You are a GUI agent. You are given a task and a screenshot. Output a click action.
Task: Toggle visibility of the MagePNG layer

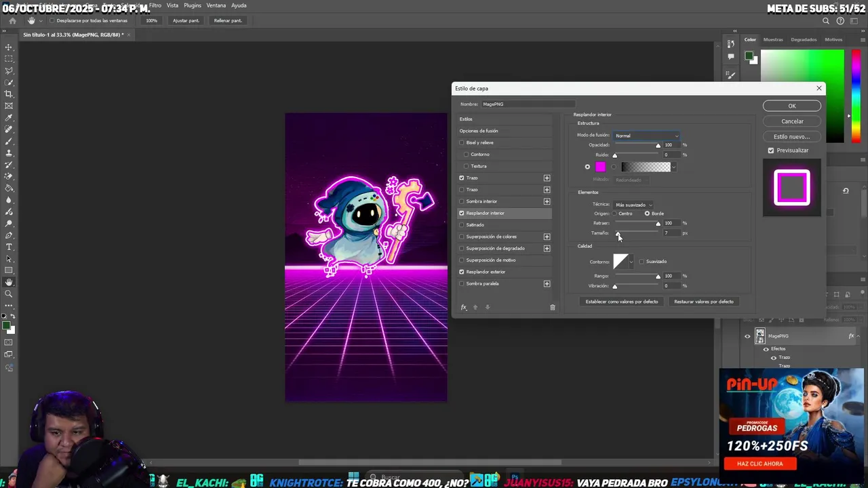(747, 336)
